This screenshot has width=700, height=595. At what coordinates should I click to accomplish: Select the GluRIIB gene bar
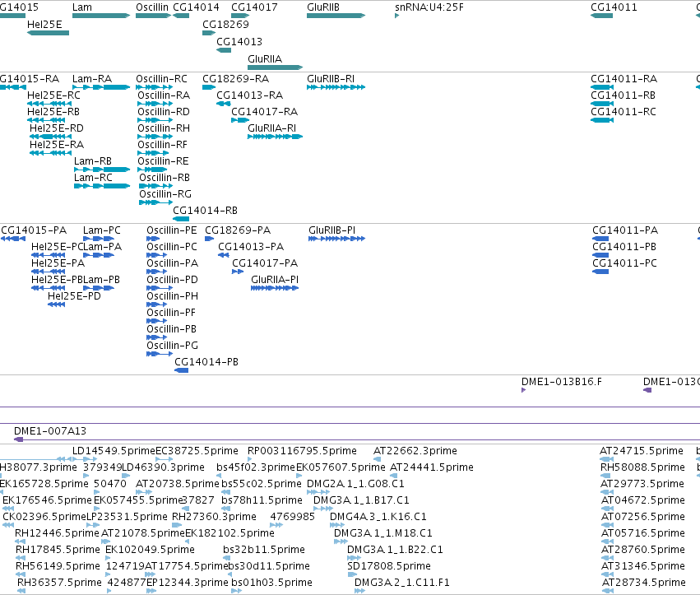click(336, 16)
